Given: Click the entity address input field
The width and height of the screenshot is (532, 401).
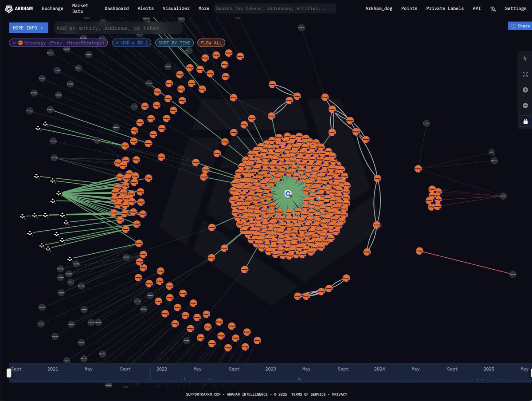Looking at the screenshot, I should point(117,28).
